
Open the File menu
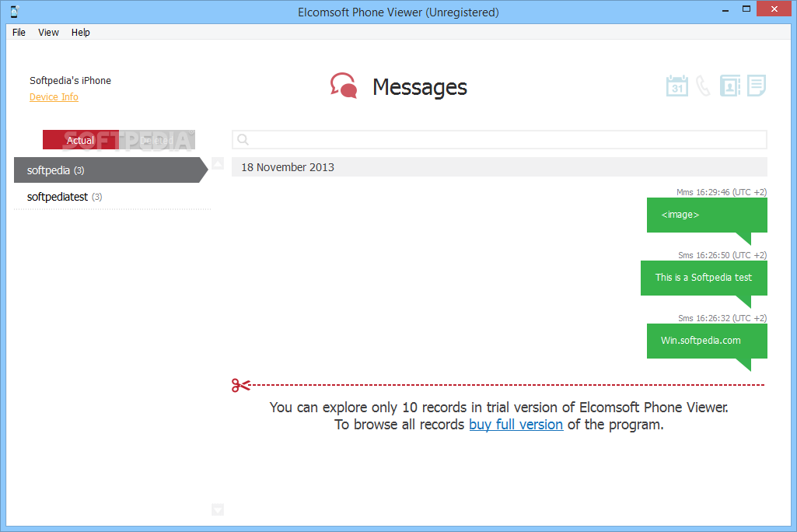(x=19, y=32)
